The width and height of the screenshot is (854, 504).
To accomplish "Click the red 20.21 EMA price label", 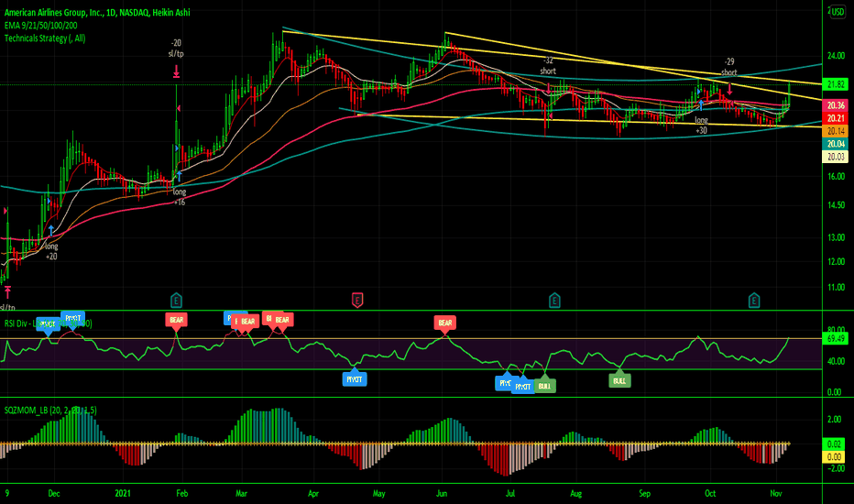I will (x=836, y=118).
